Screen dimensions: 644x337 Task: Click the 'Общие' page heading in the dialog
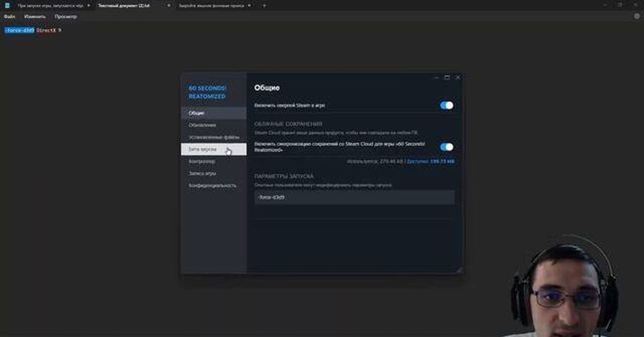pos(267,87)
